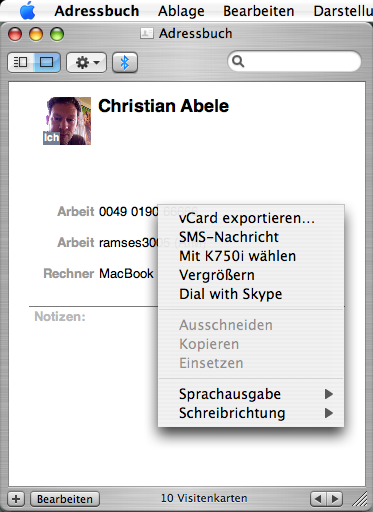Image resolution: width=373 pixels, height=512 pixels.
Task: Open the gear action menu
Action: 87,62
